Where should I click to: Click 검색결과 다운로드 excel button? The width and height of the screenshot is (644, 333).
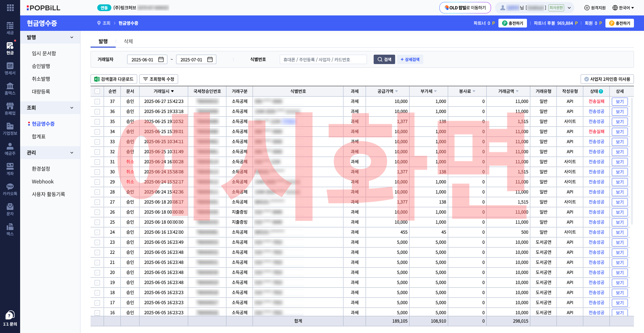(x=114, y=79)
